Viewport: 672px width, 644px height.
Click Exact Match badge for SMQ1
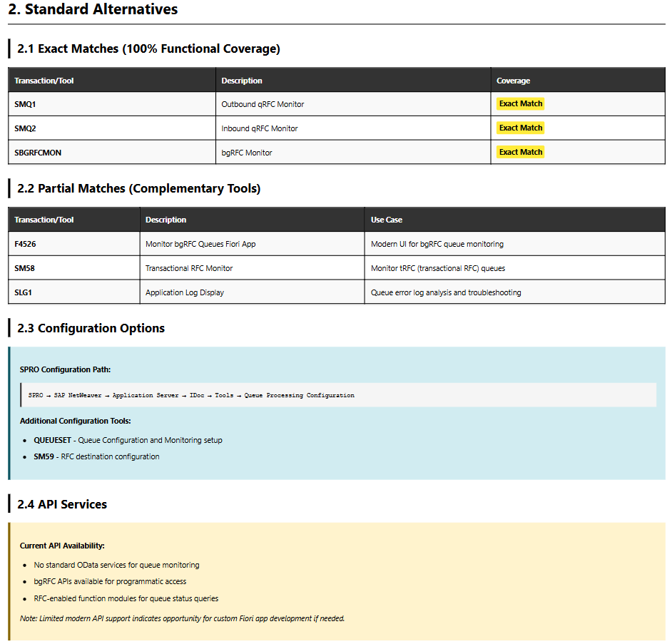(520, 104)
